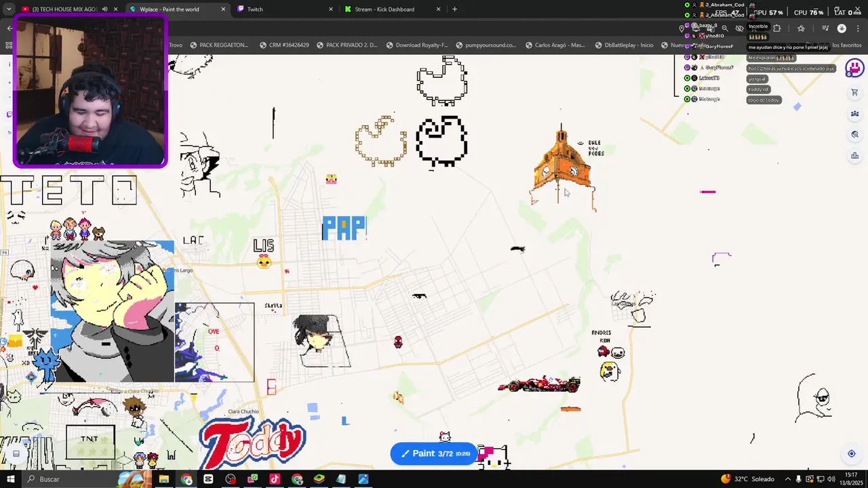Click the Toddy logo artwork
The height and width of the screenshot is (488, 868).
pyautogui.click(x=254, y=441)
